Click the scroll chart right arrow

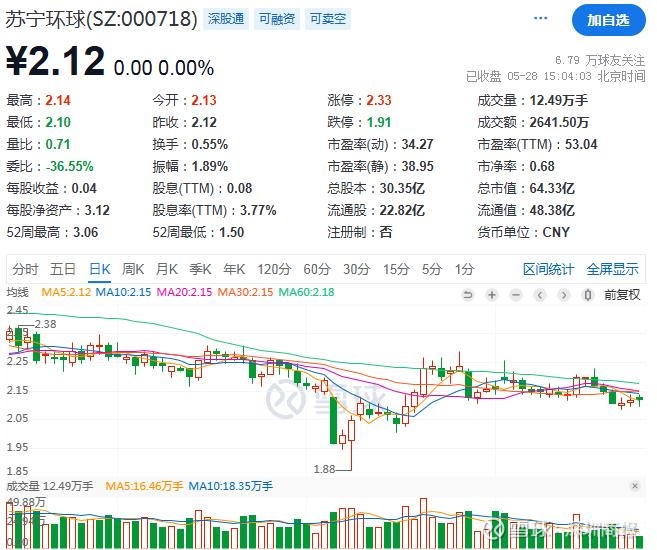click(x=564, y=295)
